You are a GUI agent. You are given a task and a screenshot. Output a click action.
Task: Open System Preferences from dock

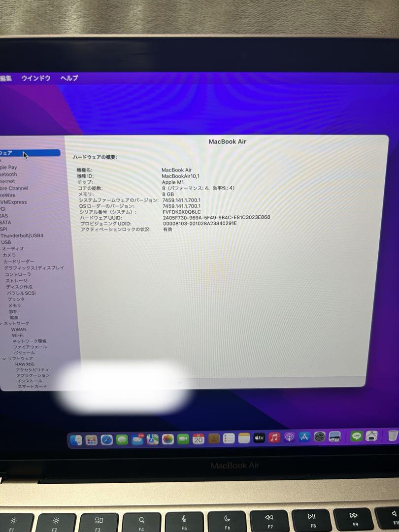tap(319, 436)
